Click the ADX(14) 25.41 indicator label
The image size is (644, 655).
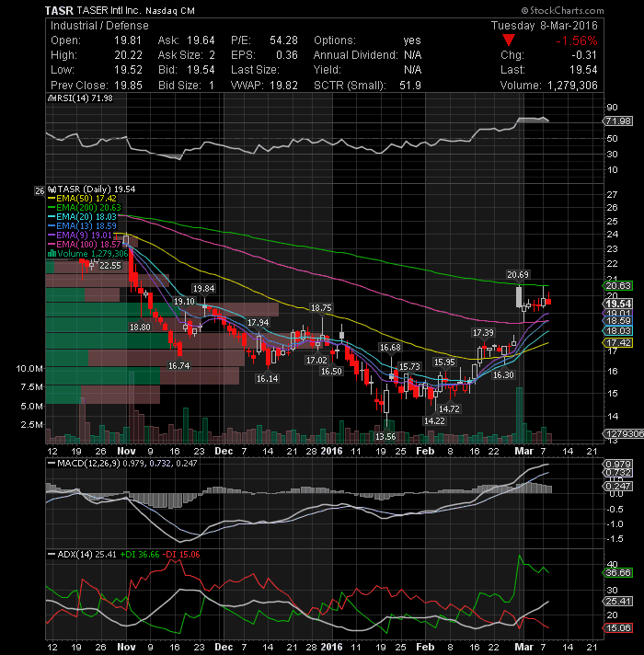[x=82, y=555]
